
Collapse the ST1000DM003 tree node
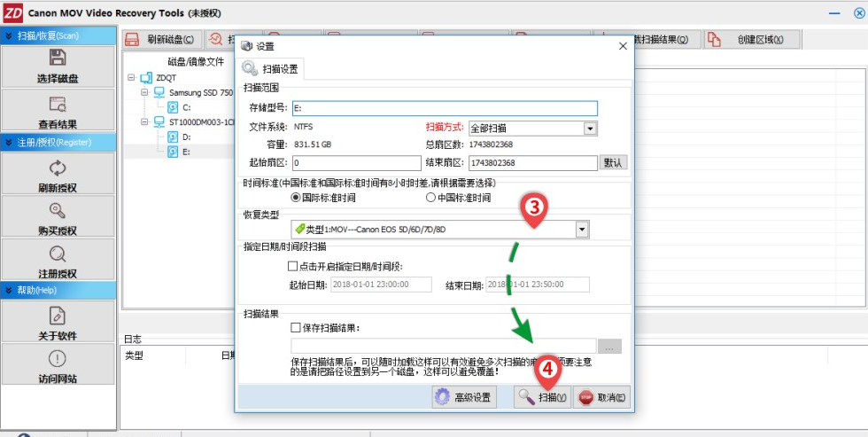click(144, 121)
